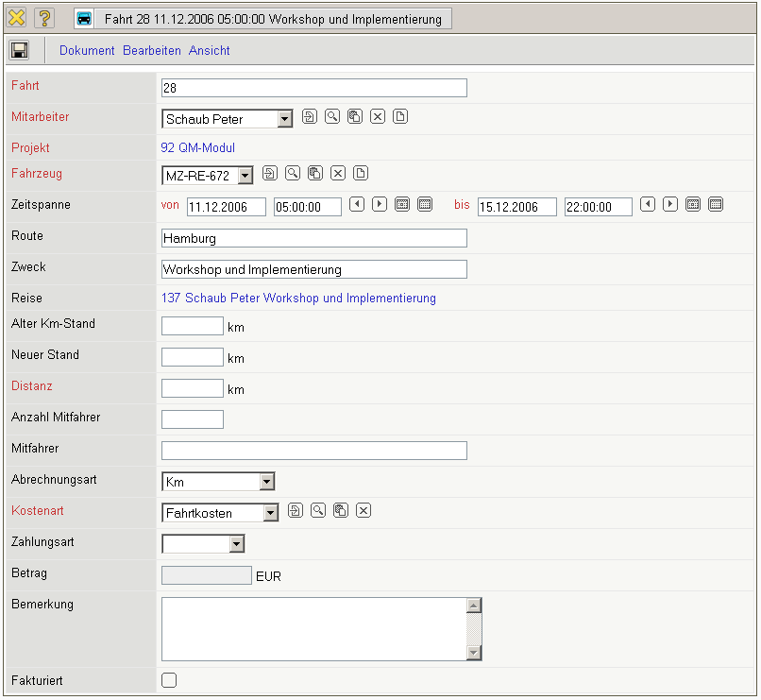761x700 pixels.
Task: Open the Bearbeiten menu
Action: coord(152,50)
